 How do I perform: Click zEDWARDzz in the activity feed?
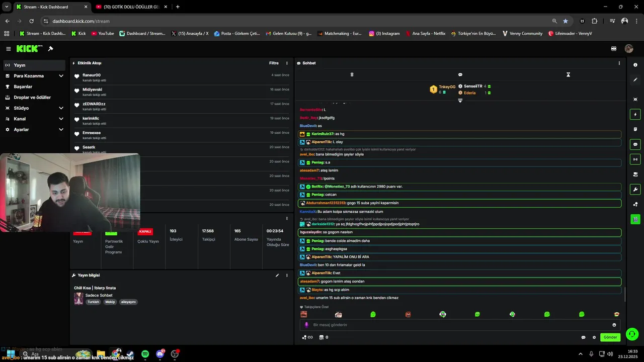coord(94,104)
